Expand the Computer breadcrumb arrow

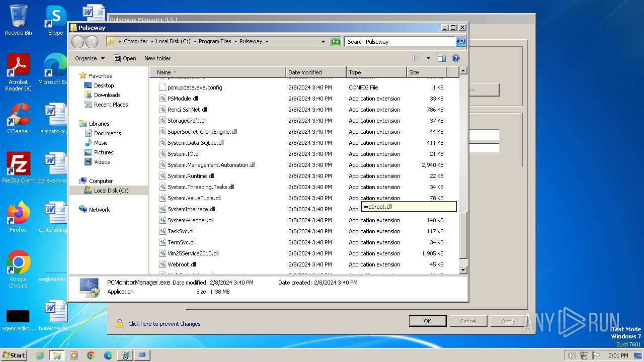(151, 42)
